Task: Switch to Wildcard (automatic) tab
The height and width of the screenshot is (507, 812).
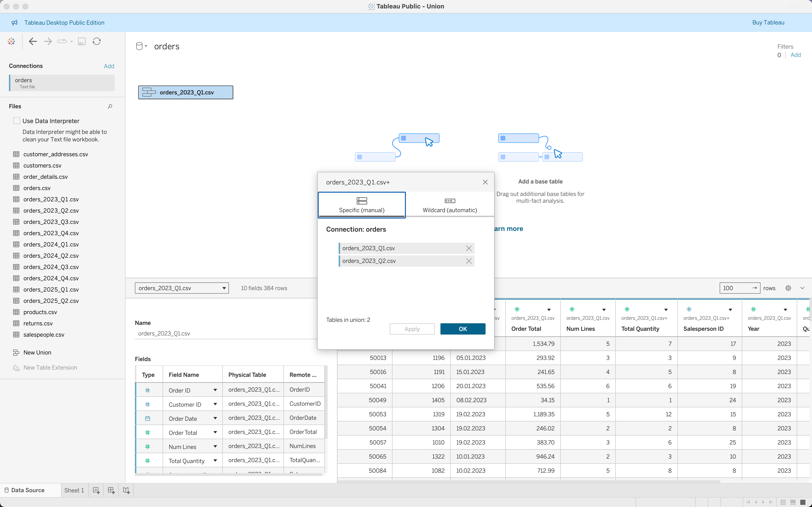Action: 449,205
